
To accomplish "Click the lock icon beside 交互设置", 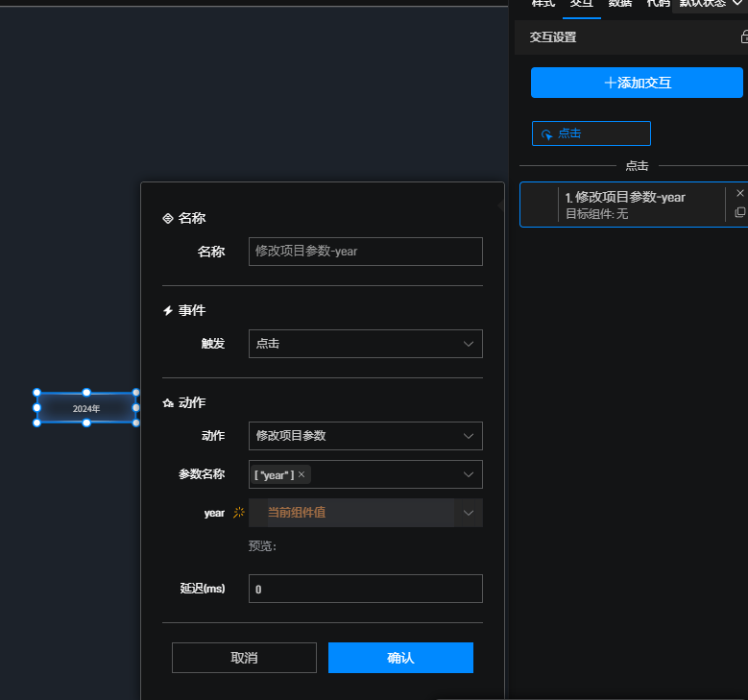I will tap(744, 37).
